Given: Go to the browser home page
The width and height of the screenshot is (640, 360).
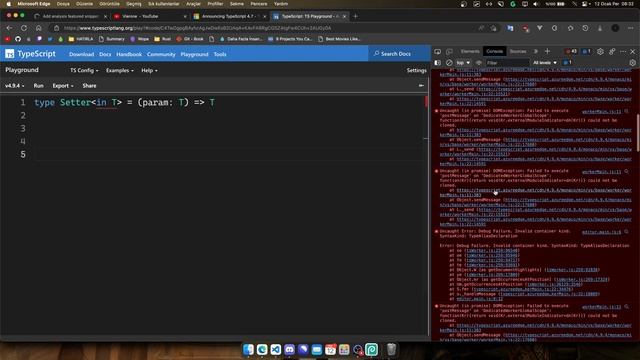Looking at the screenshot, I should coord(38,28).
